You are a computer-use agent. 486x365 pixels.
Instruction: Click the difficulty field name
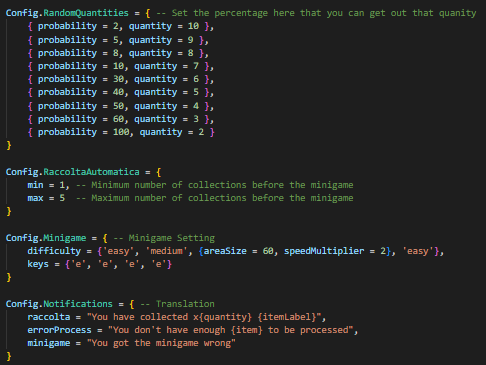54,251
